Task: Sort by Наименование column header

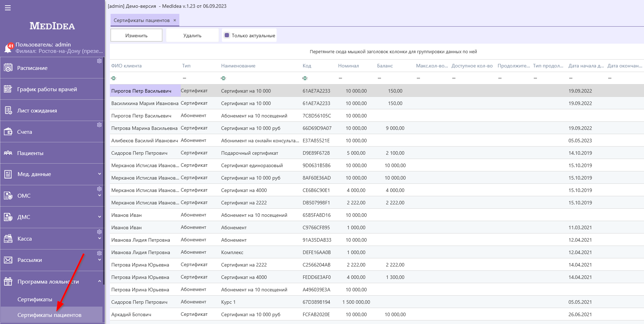Action: coord(238,66)
